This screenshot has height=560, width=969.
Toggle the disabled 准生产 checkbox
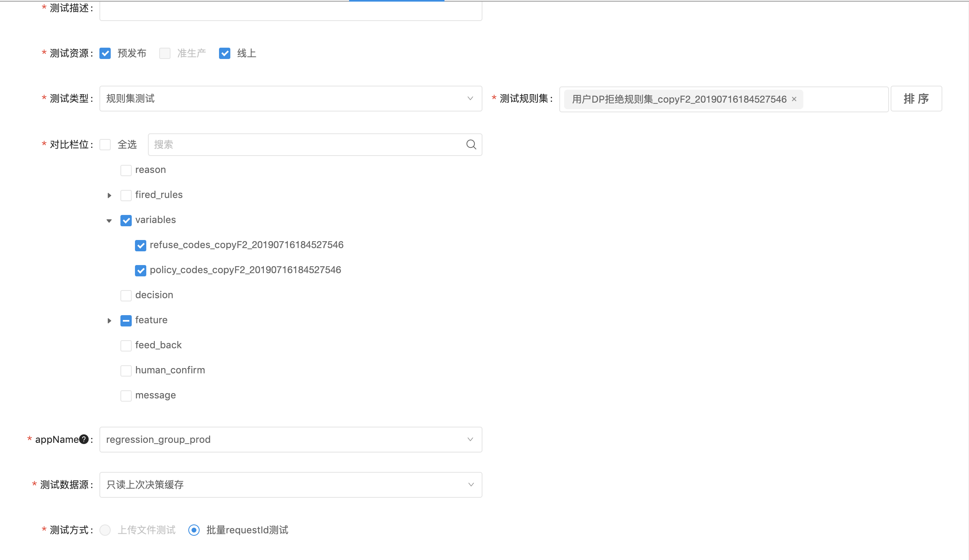coord(165,53)
